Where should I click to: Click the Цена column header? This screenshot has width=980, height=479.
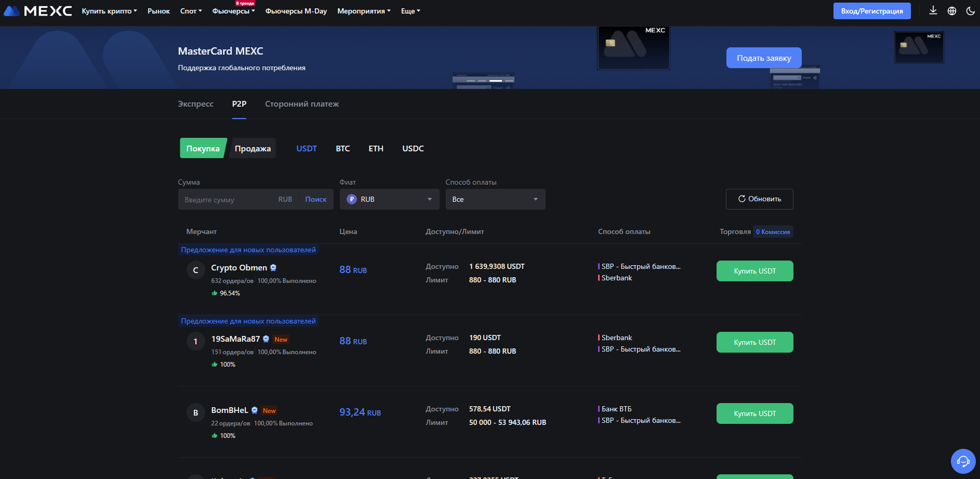click(348, 232)
